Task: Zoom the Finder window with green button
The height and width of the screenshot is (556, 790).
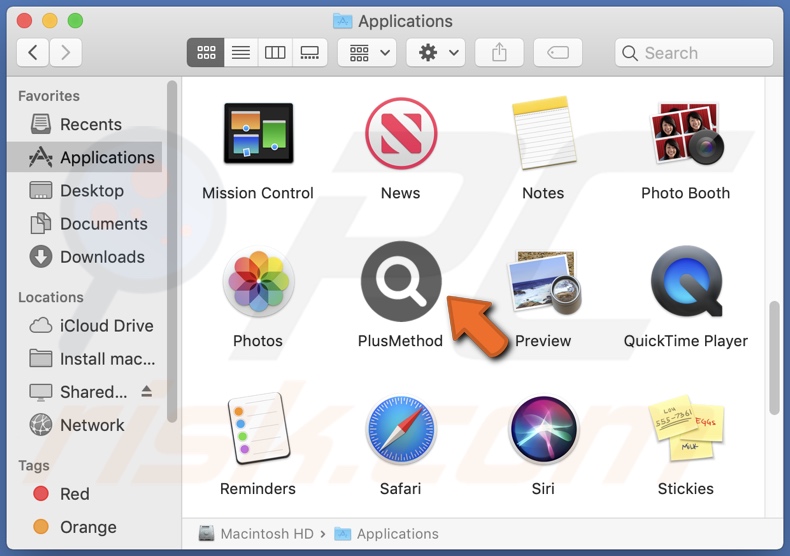Action: tap(76, 21)
